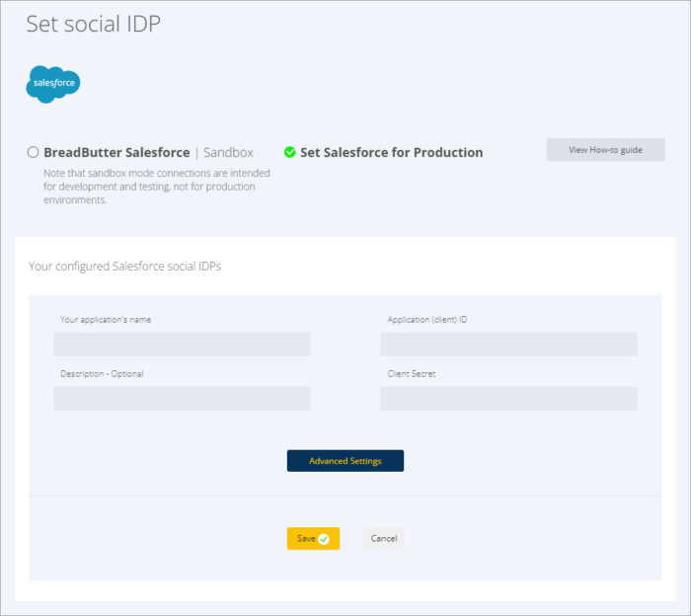Viewport: 691px width, 616px height.
Task: Click the Client Secret input field
Action: tap(508, 399)
